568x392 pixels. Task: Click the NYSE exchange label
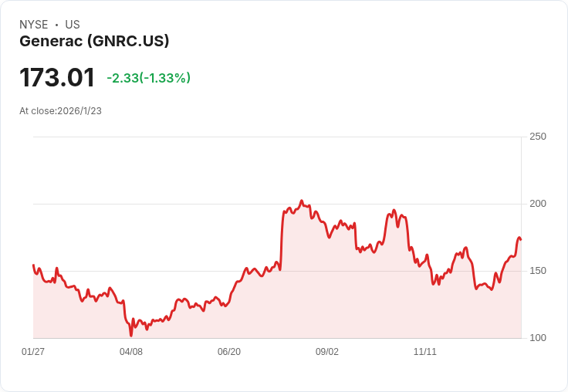click(x=33, y=25)
